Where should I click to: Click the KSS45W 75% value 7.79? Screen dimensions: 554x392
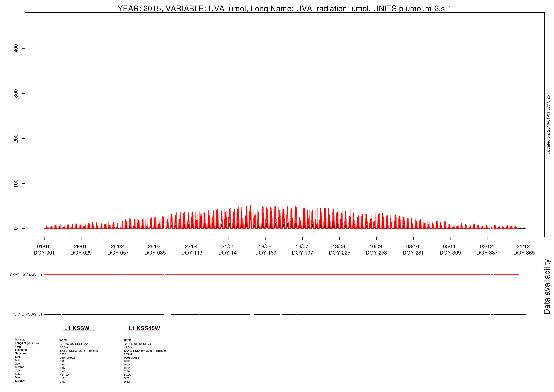pos(127,371)
